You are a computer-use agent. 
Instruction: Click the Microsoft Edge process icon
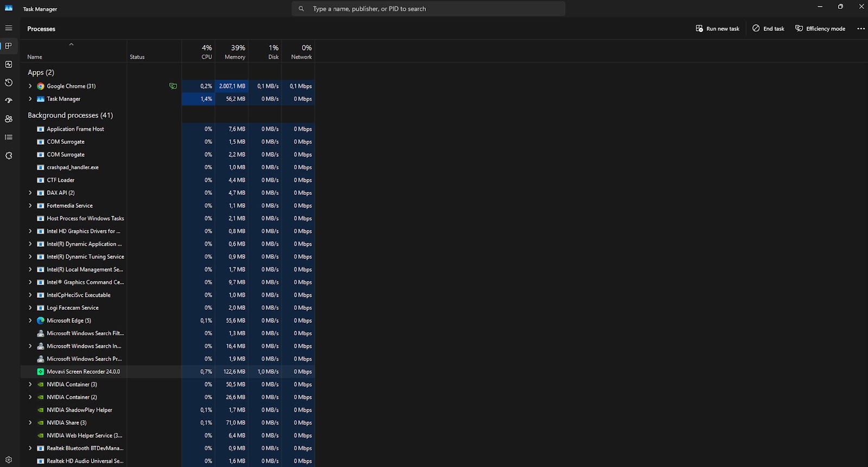click(x=41, y=321)
